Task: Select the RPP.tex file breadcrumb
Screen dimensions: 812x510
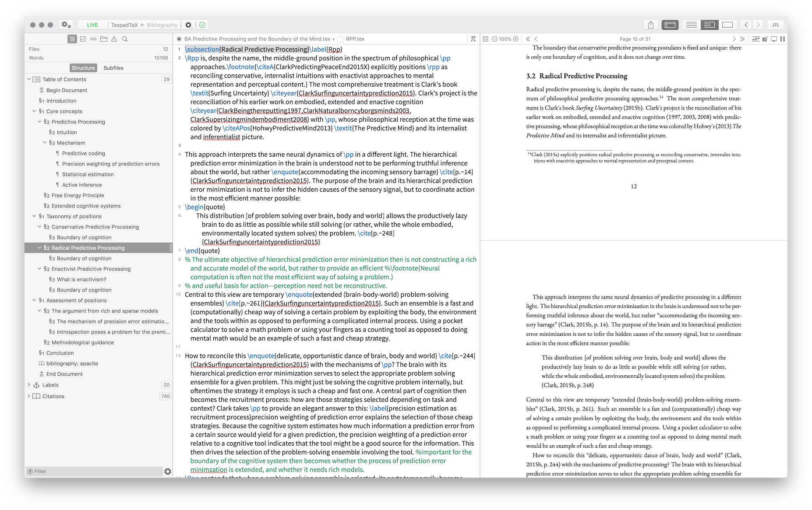Action: tap(355, 39)
